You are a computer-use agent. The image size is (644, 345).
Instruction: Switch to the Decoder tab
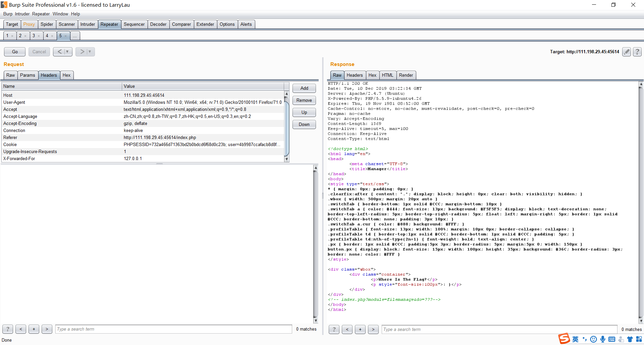pos(158,24)
